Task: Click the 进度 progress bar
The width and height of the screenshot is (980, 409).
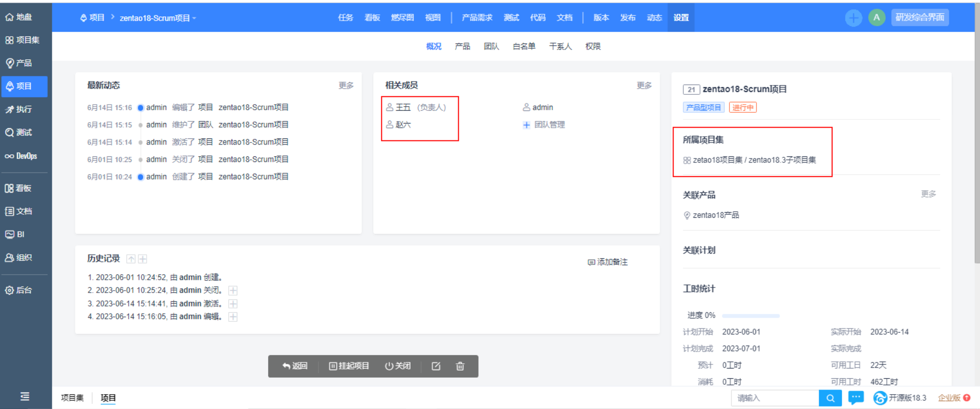Action: (751, 316)
